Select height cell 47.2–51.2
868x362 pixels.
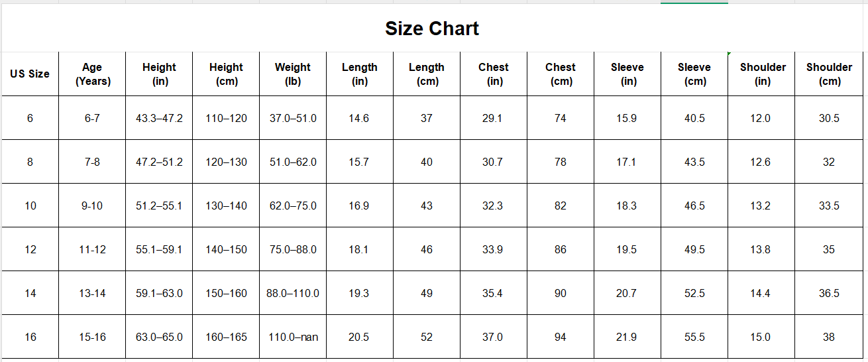point(159,162)
